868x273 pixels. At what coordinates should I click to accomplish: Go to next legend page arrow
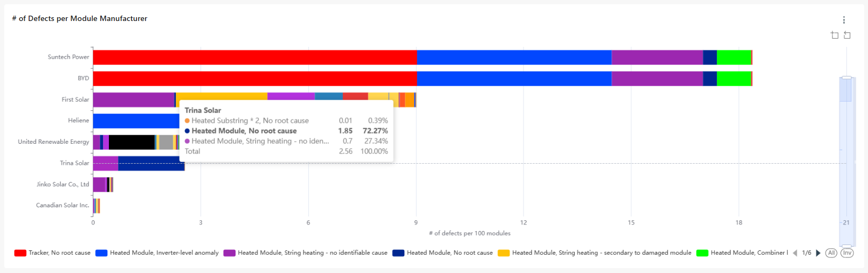pyautogui.click(x=818, y=253)
